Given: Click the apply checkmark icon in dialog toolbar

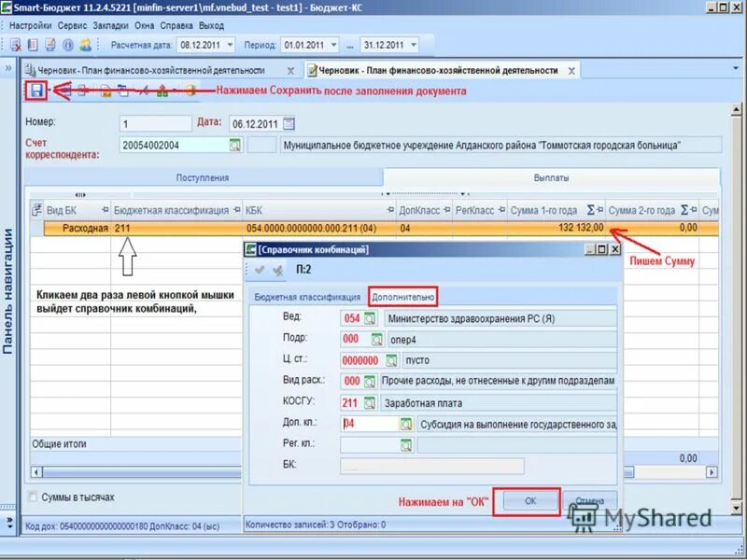Looking at the screenshot, I should point(260,270).
